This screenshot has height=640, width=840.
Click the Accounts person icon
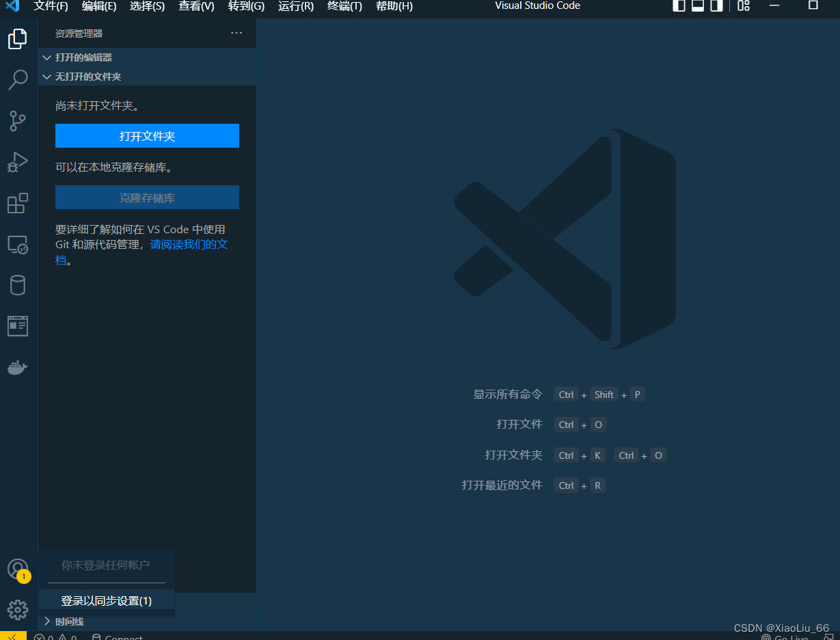click(18, 569)
